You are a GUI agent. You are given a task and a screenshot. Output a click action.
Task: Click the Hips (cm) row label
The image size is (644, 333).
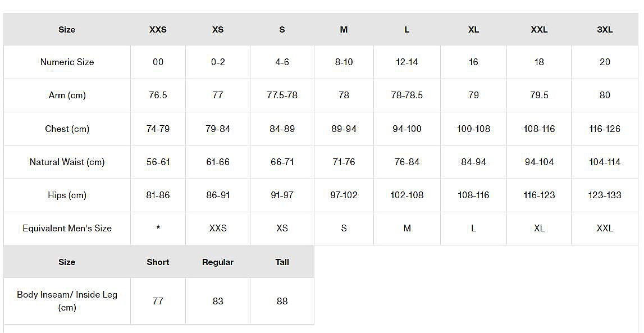(x=67, y=195)
